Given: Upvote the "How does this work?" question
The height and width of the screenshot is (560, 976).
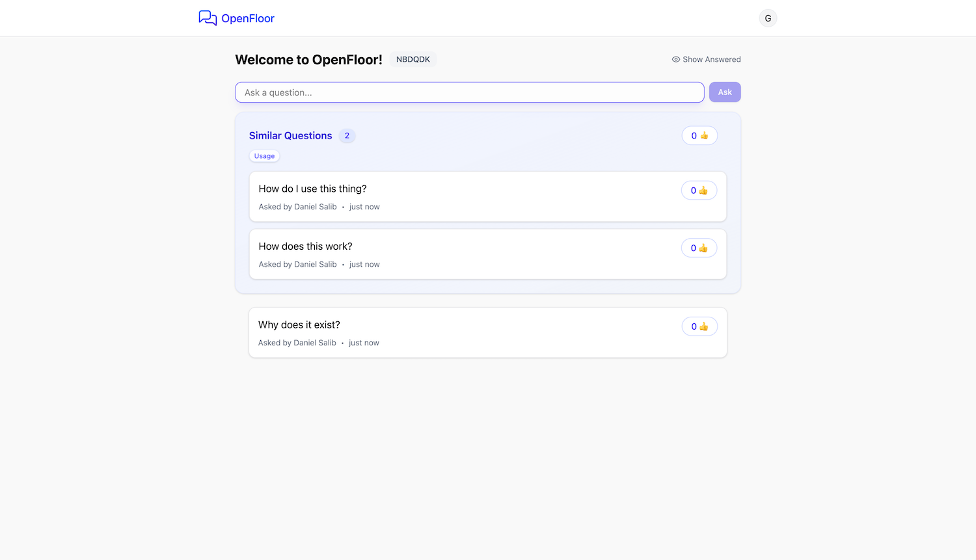Looking at the screenshot, I should pyautogui.click(x=699, y=248).
